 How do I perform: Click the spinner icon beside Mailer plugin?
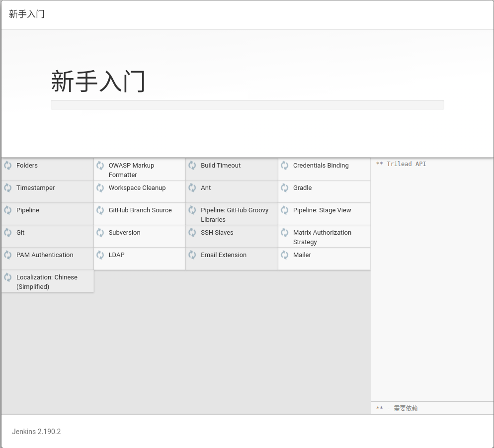[x=284, y=255]
